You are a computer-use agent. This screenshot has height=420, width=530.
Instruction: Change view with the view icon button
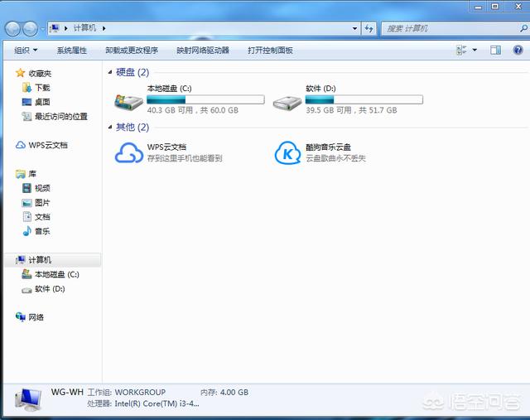(x=461, y=50)
